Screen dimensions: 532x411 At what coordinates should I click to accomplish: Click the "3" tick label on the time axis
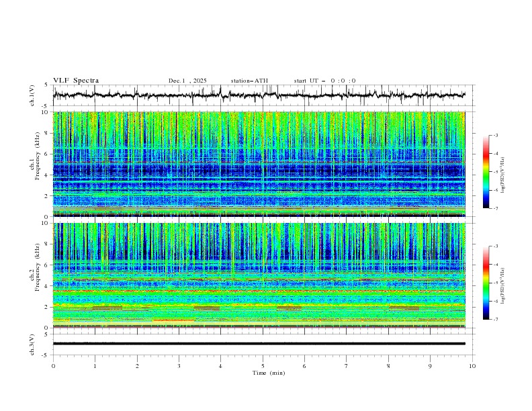[x=179, y=366]
